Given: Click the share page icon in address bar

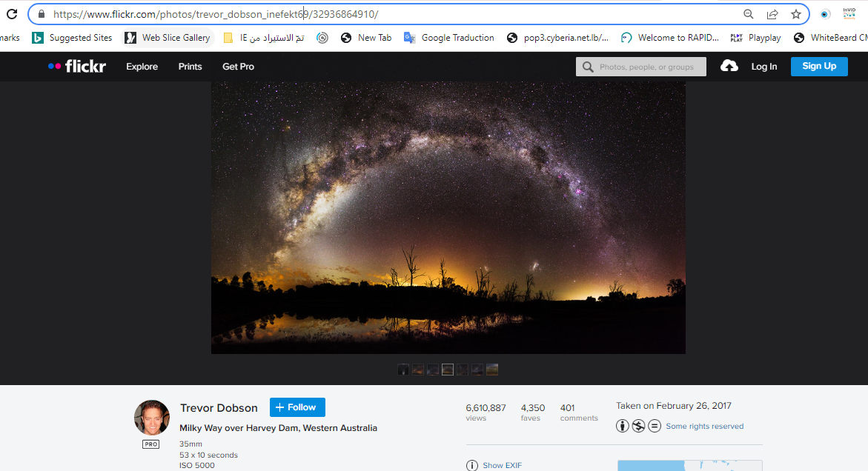Looking at the screenshot, I should pyautogui.click(x=772, y=14).
